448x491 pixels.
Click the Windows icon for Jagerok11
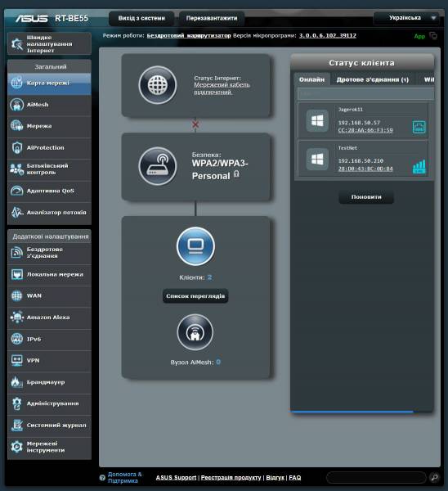click(317, 120)
